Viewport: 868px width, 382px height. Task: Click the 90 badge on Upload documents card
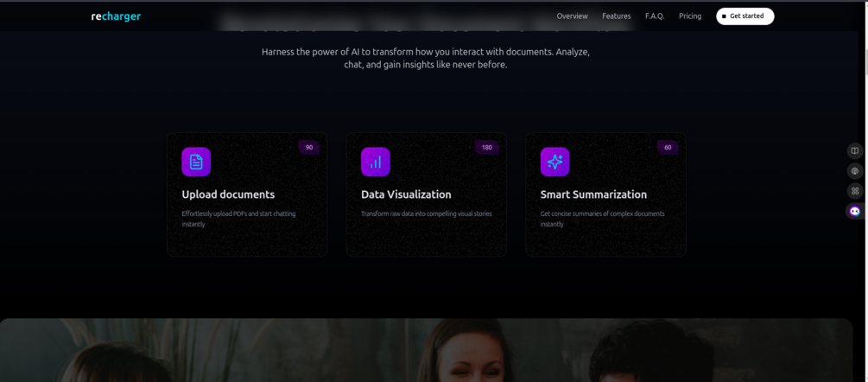click(309, 148)
